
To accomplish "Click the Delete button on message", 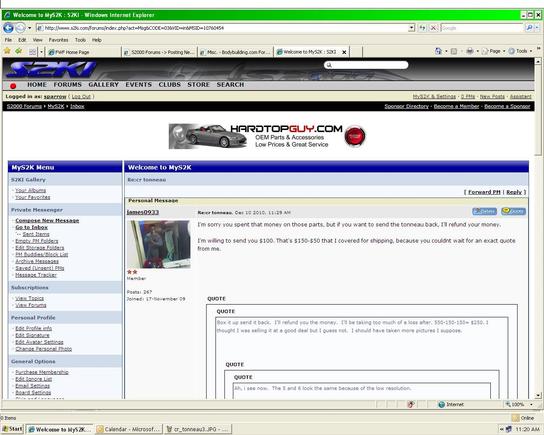I will coord(484,211).
